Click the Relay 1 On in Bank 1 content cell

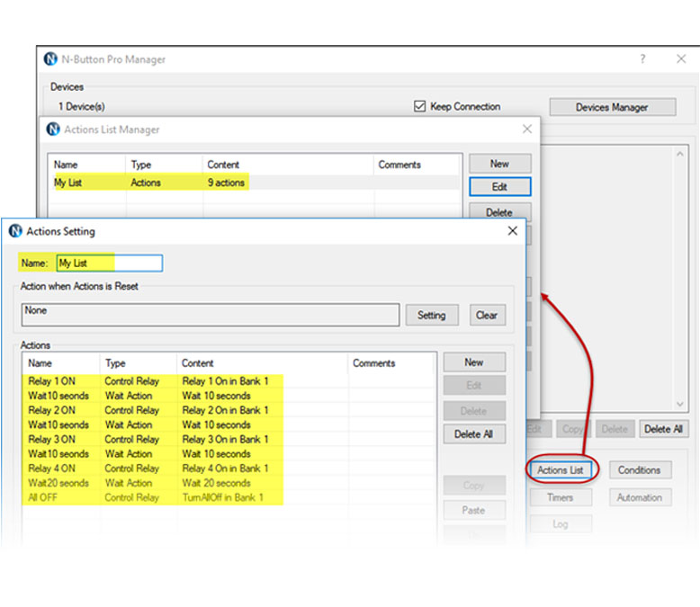226,381
